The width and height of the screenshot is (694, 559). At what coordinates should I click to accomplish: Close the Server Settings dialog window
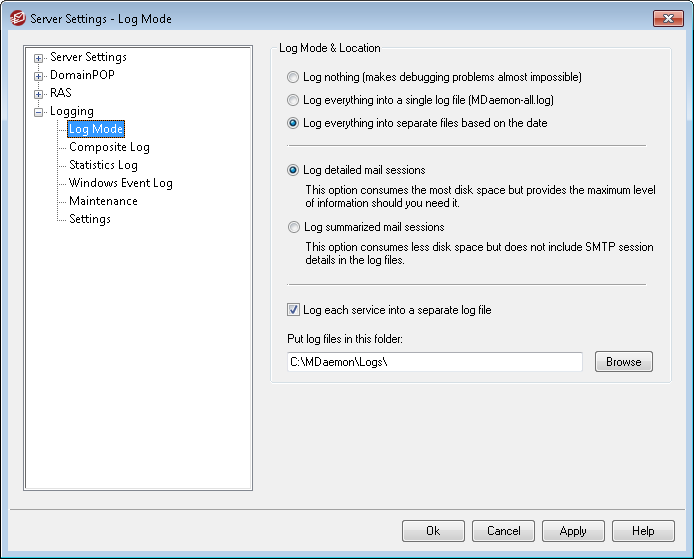pyautogui.click(x=668, y=18)
